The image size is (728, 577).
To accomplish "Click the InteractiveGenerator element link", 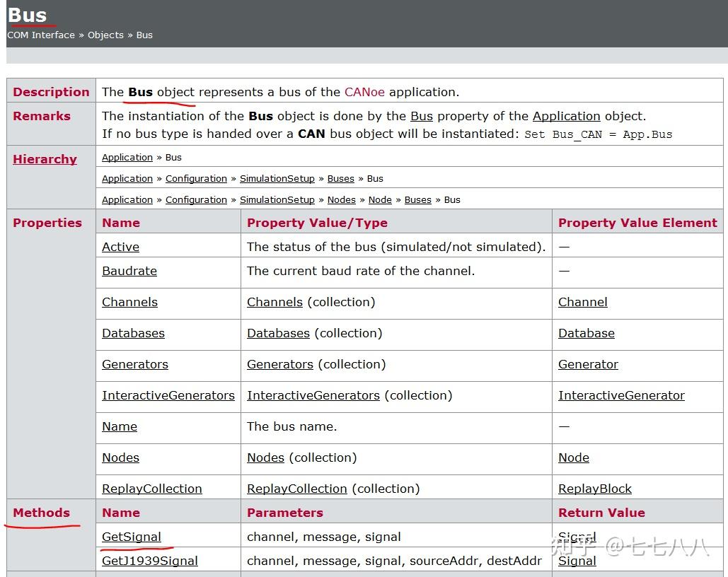I will [621, 395].
